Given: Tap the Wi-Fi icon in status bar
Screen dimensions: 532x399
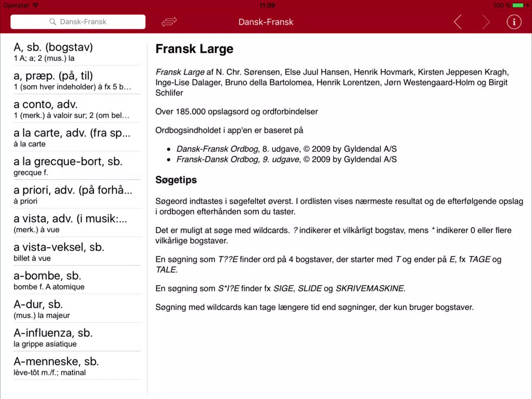Looking at the screenshot, I should [36, 5].
